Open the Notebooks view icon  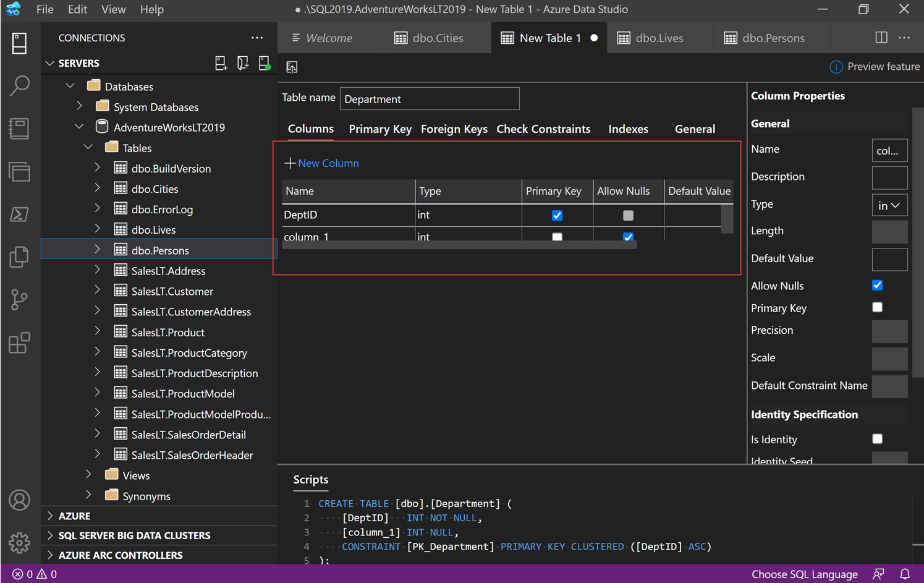click(19, 129)
